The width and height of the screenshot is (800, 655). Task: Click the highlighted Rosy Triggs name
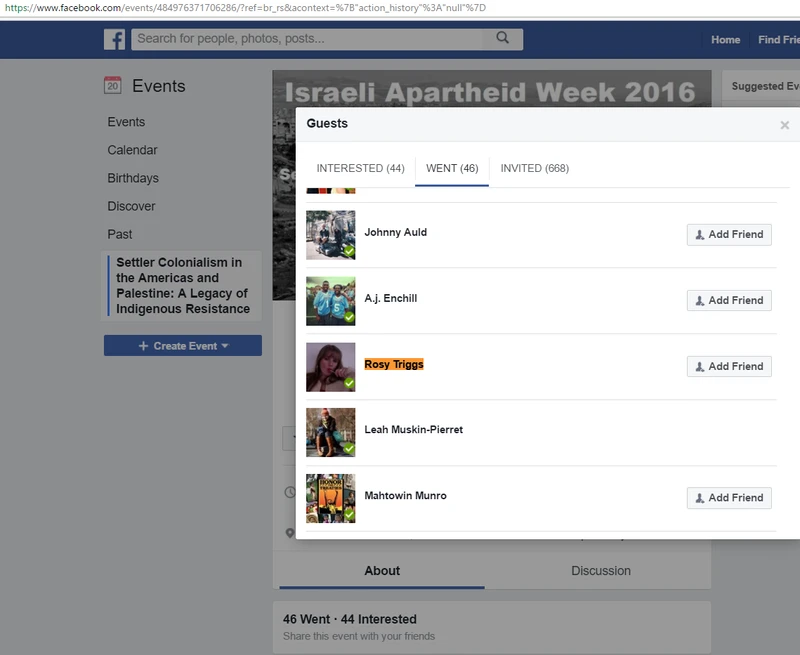pos(394,364)
